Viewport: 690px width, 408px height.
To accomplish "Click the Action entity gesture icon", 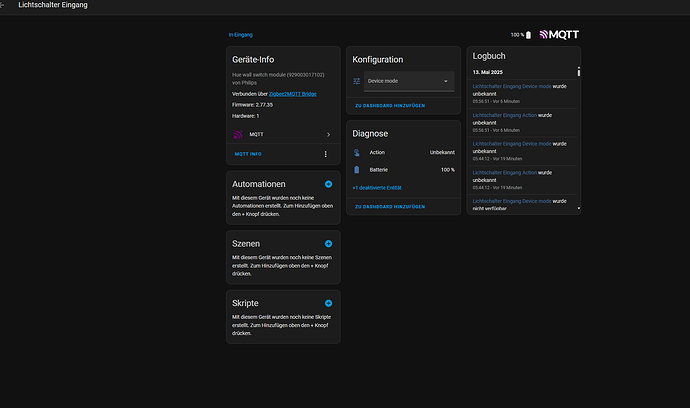I will [356, 152].
